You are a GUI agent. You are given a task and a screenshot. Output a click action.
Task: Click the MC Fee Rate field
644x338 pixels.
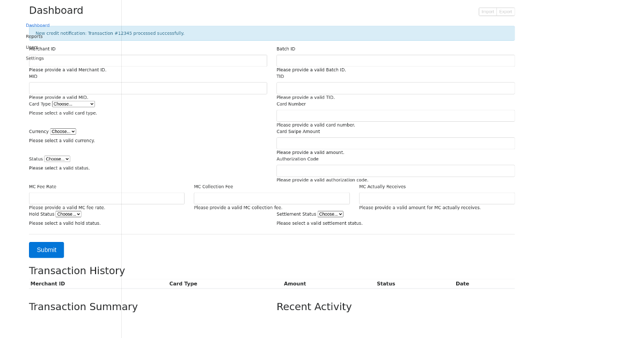(106, 198)
